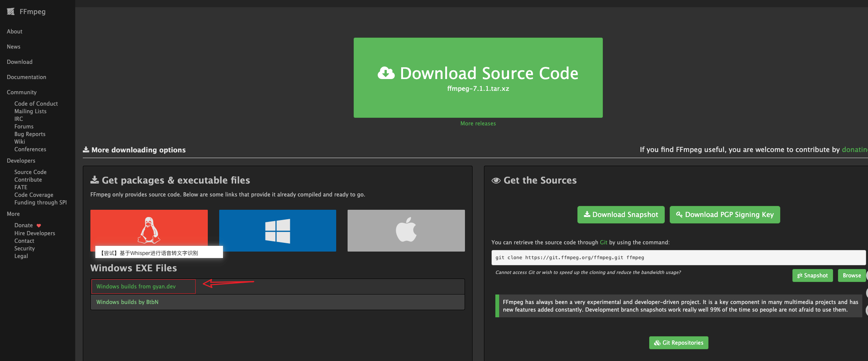Open News in sidebar
This screenshot has width=868, height=361.
tap(14, 47)
